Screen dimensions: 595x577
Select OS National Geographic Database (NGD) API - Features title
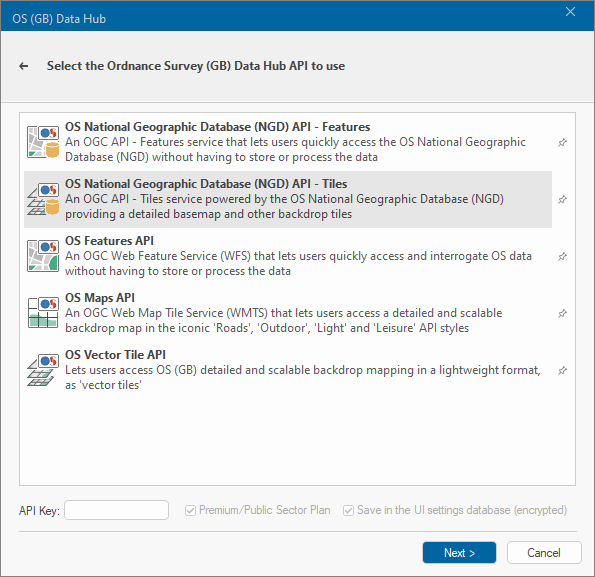click(x=217, y=127)
